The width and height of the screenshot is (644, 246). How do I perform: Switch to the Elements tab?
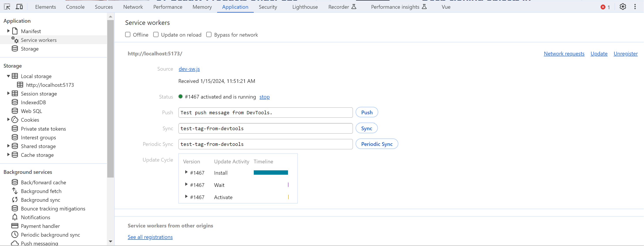point(46,7)
